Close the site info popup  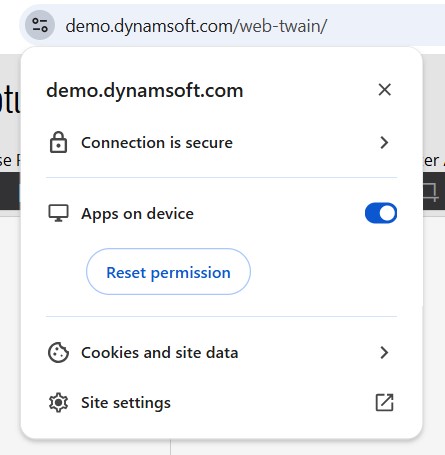pos(384,90)
